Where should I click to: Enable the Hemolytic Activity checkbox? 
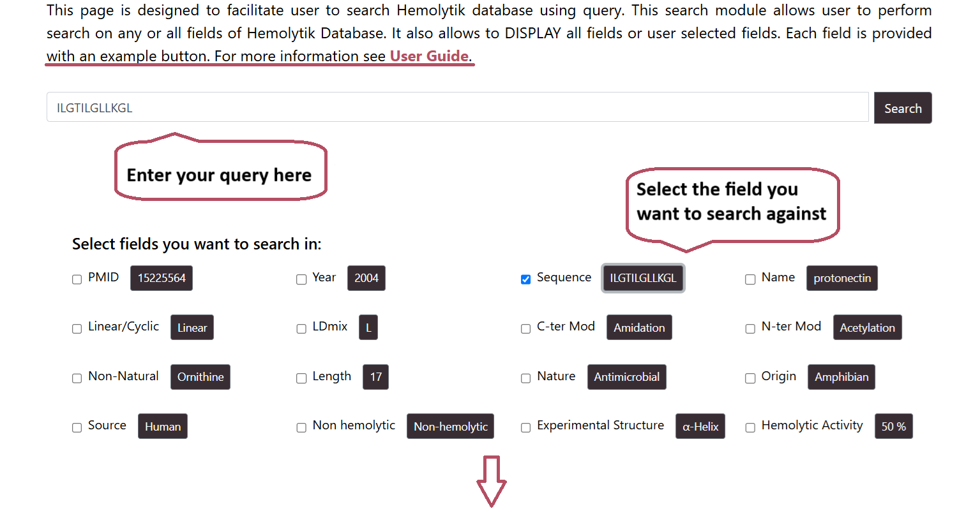[750, 427]
